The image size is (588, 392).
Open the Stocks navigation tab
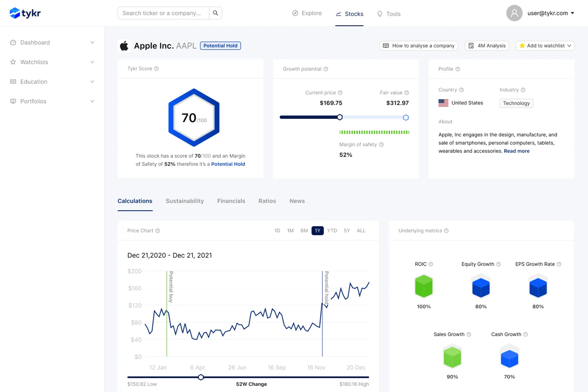tap(349, 14)
